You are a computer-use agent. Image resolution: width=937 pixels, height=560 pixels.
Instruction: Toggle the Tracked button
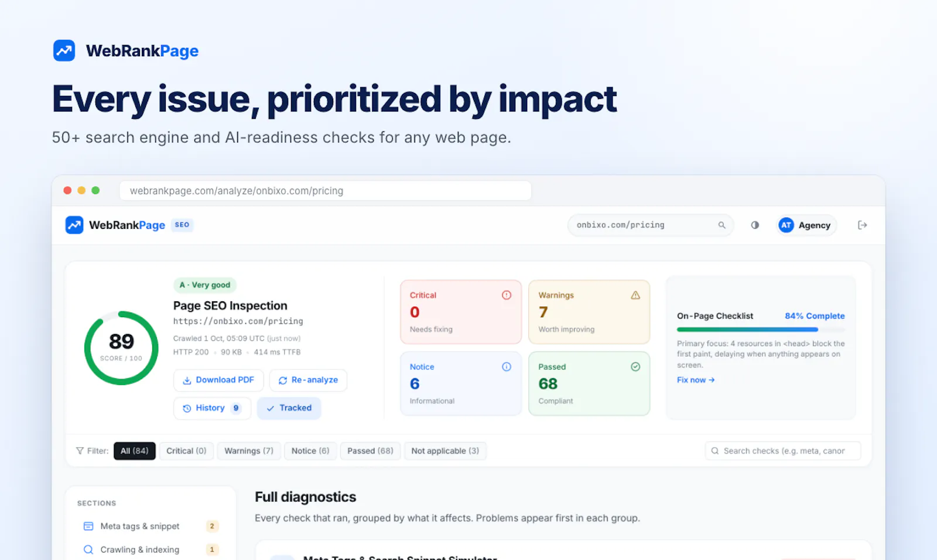tap(289, 408)
